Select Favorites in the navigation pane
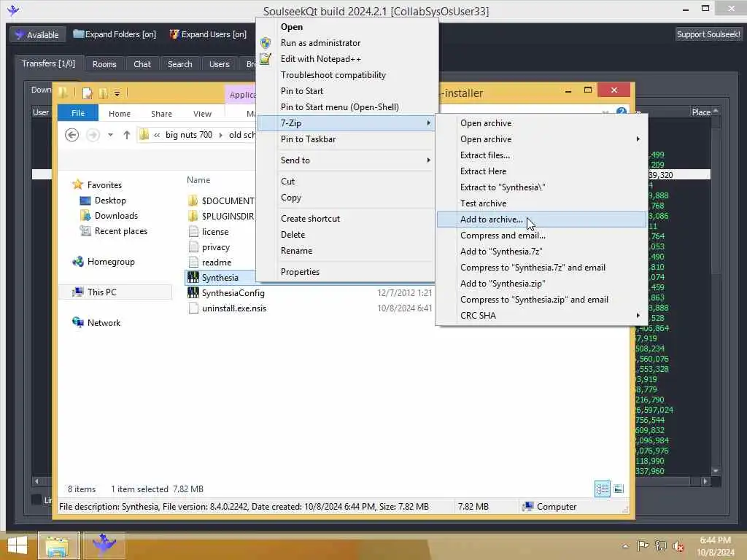 104,184
